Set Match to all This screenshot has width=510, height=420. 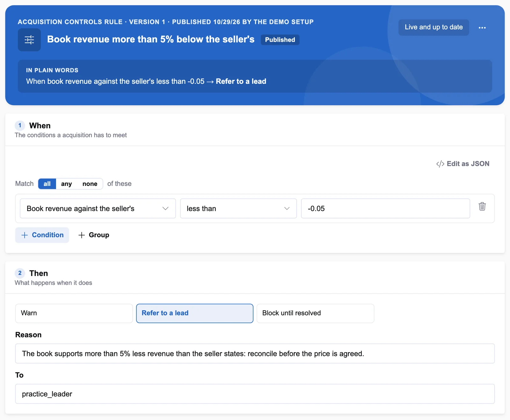pos(47,184)
